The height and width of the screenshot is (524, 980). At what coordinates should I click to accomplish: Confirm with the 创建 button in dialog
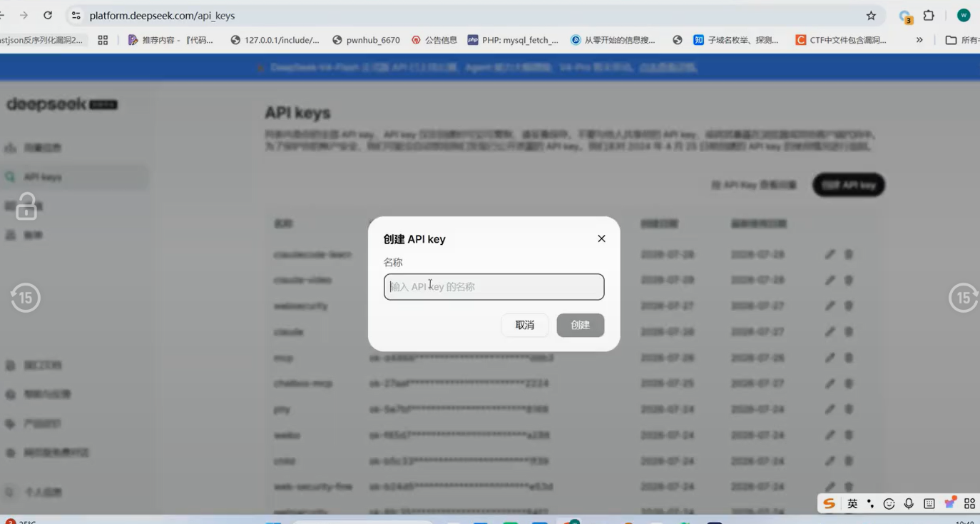(581, 326)
